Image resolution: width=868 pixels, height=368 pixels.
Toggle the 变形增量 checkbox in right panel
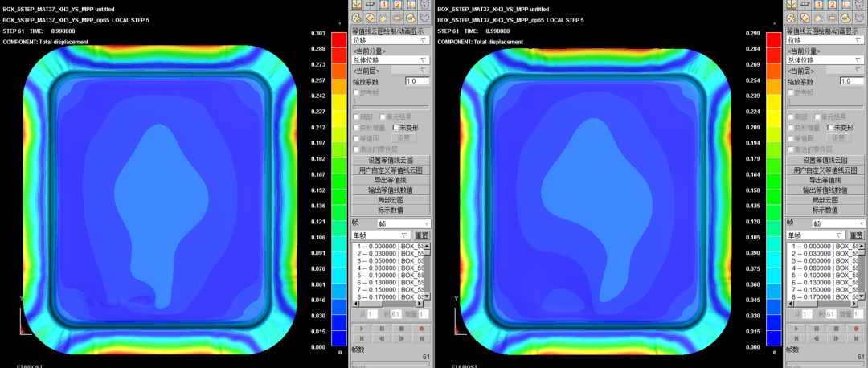pyautogui.click(x=790, y=127)
